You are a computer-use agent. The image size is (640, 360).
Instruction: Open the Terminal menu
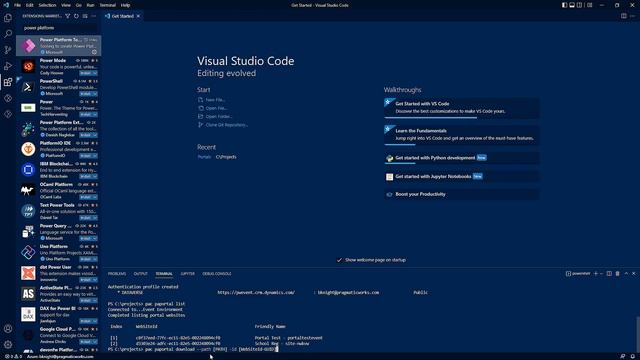(x=108, y=5)
